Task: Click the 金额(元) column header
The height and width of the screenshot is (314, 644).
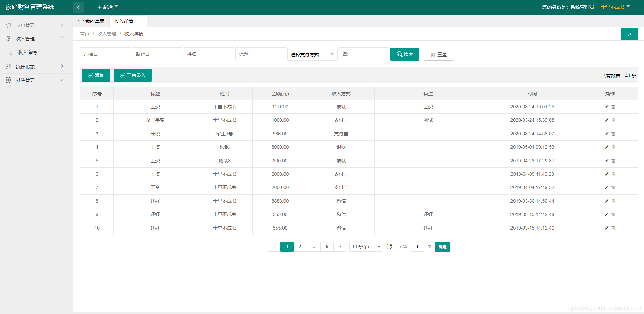Action: (x=280, y=94)
